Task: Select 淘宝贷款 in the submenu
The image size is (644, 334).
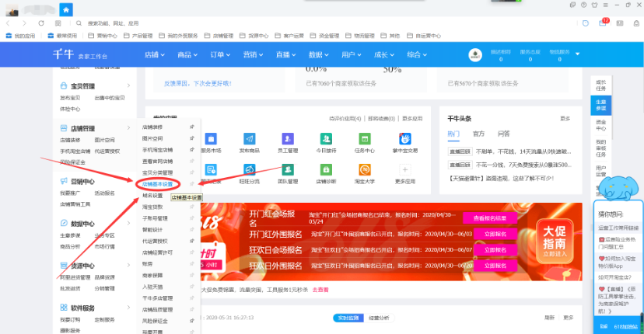Action: 152,207
